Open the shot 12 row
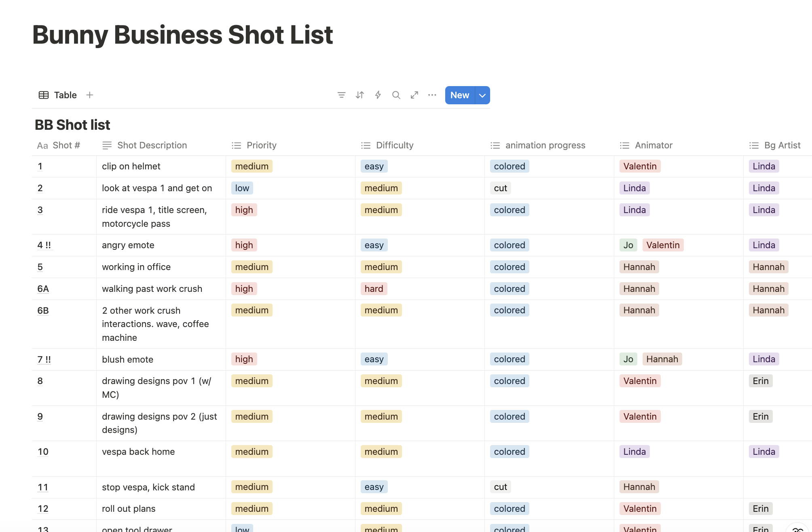Image resolution: width=812 pixels, height=532 pixels. point(43,509)
